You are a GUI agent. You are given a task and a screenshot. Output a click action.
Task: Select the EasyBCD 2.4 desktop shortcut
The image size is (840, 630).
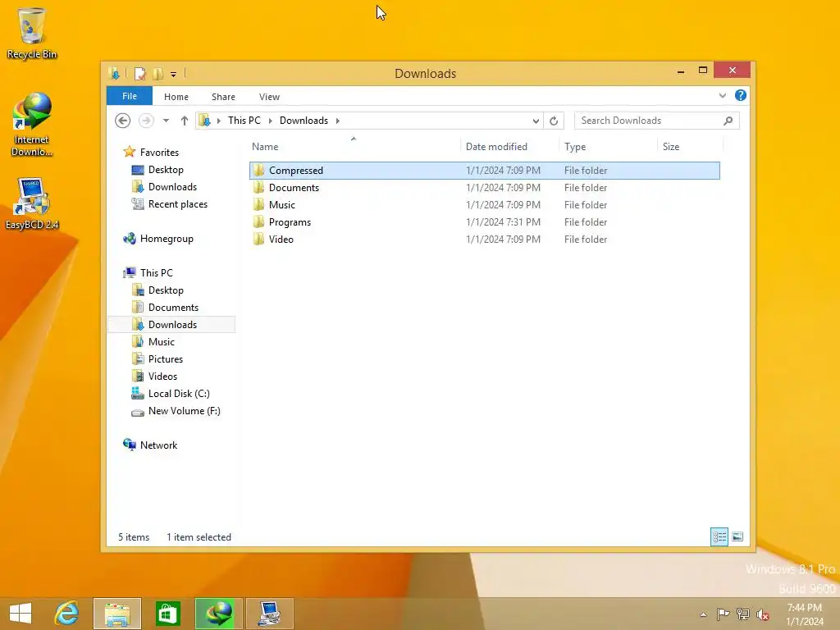(32, 203)
